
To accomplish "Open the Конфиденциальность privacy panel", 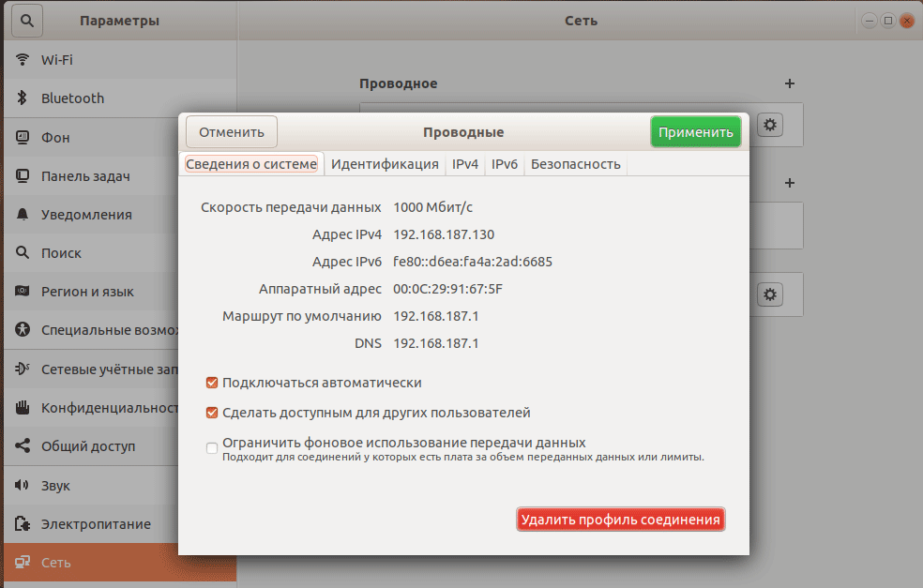I will coord(91,407).
